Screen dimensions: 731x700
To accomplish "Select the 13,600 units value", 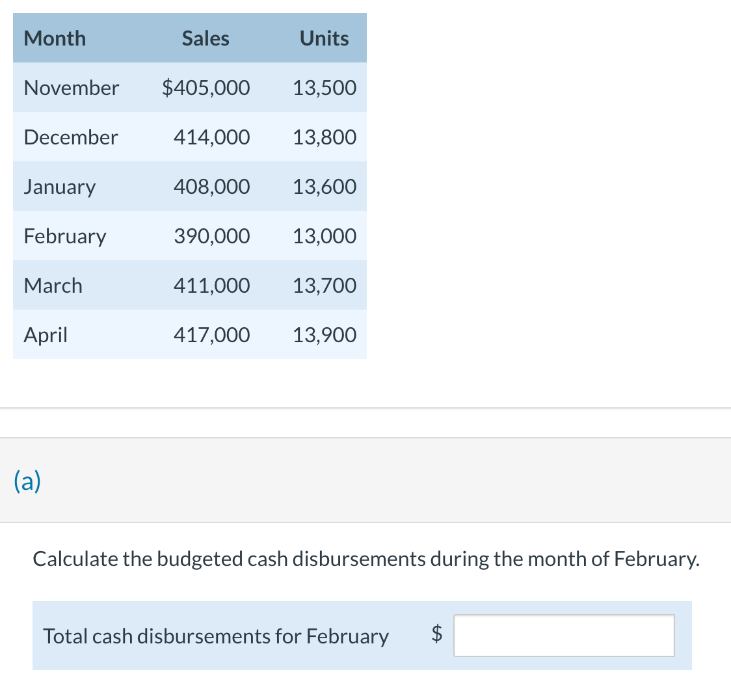I will click(325, 187).
